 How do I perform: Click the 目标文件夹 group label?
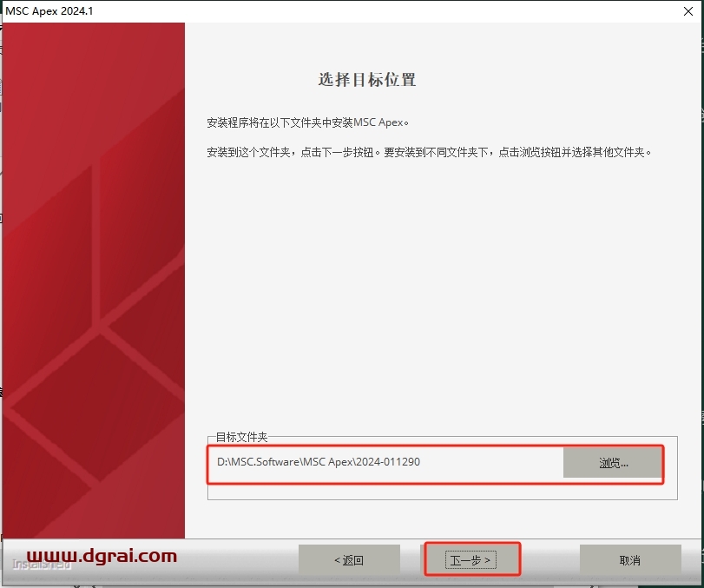[241, 437]
